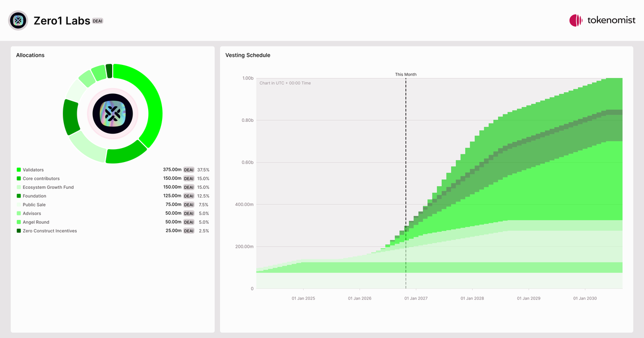Viewport: 644px width, 338px height.
Task: Select the Zero Construct Incentives label
Action: click(50, 231)
